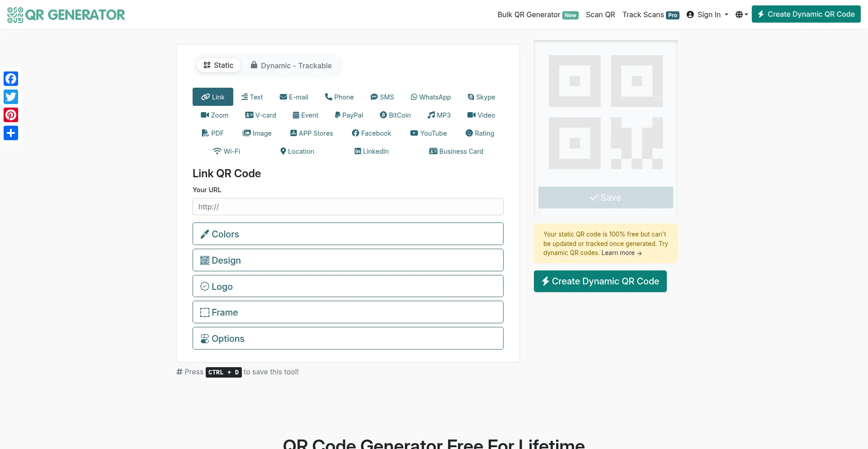The height and width of the screenshot is (449, 868).
Task: Select the BitCoin QR type
Action: pos(395,115)
